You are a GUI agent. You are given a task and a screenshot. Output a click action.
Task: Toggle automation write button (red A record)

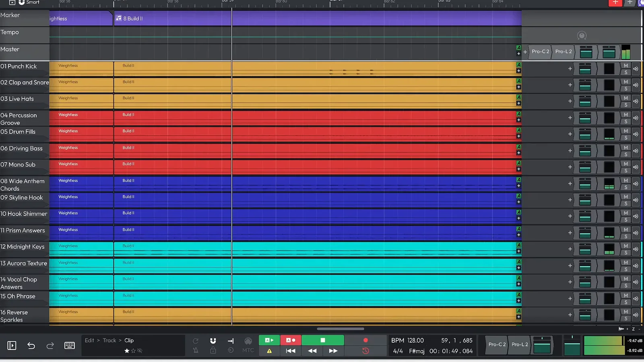click(x=291, y=340)
